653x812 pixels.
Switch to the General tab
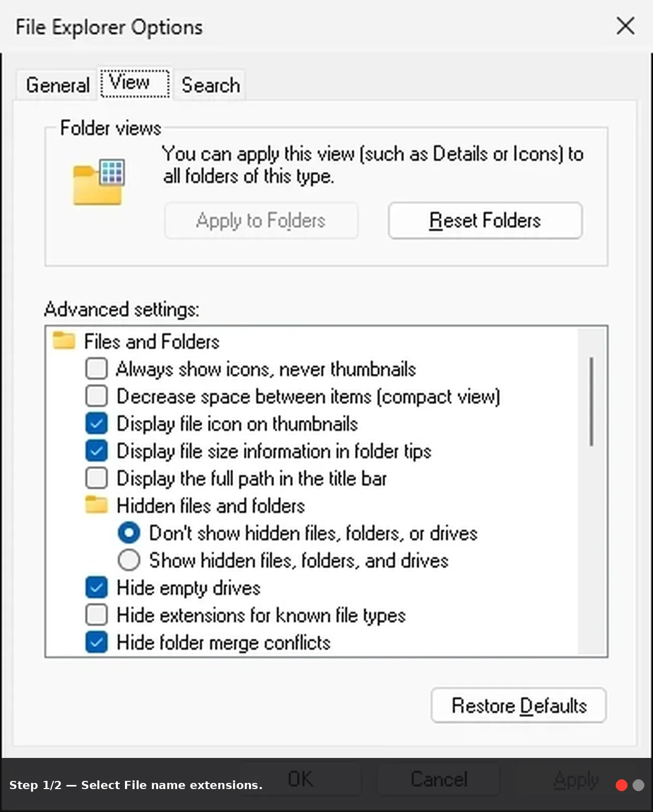click(57, 85)
